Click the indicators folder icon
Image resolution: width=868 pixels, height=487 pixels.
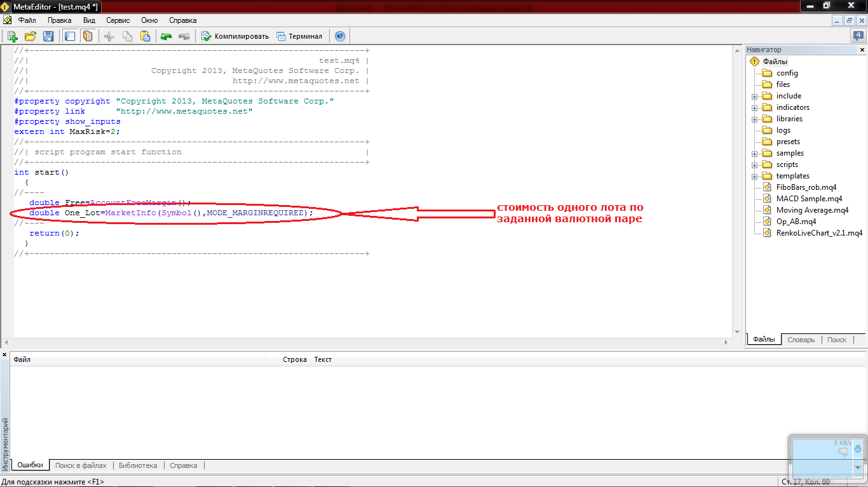pyautogui.click(x=767, y=107)
